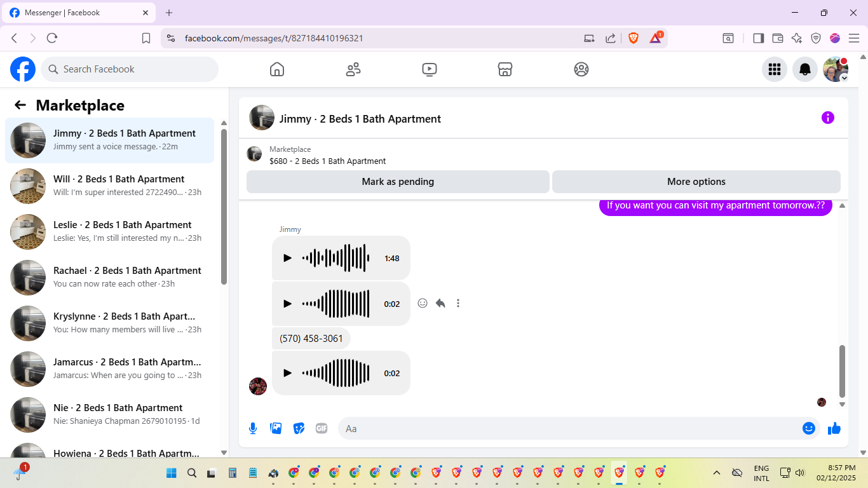Open a new browser tab
The image size is (868, 488).
[169, 13]
